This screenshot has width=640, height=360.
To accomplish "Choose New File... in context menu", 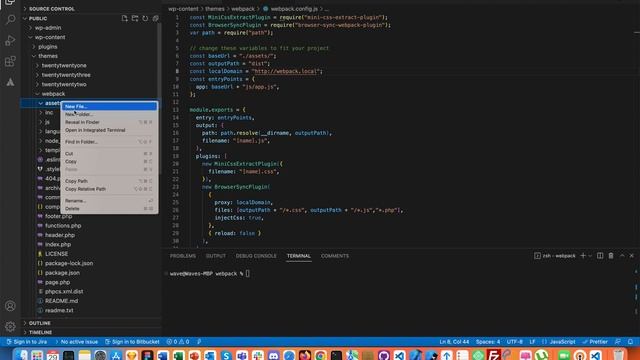I will click(x=109, y=106).
